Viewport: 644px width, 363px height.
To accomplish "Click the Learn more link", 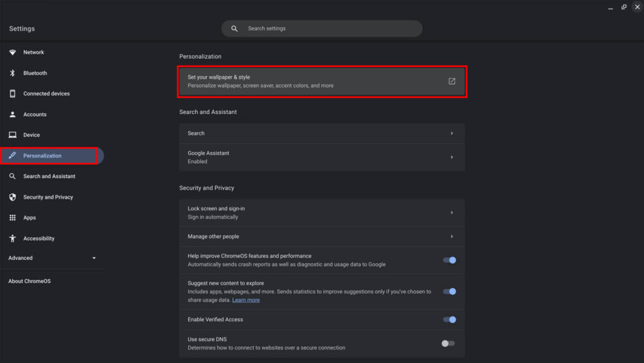I will (246, 300).
